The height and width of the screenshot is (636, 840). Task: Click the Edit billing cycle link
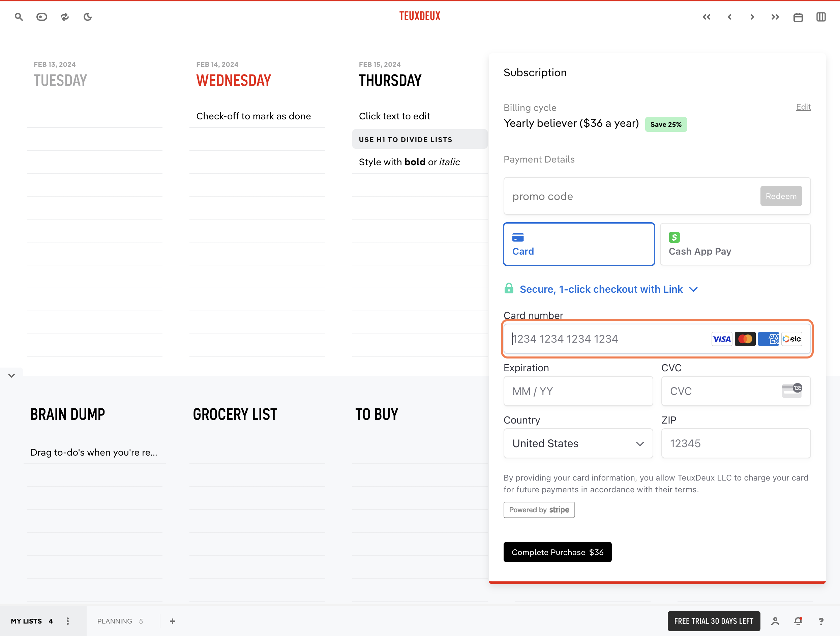(x=804, y=107)
